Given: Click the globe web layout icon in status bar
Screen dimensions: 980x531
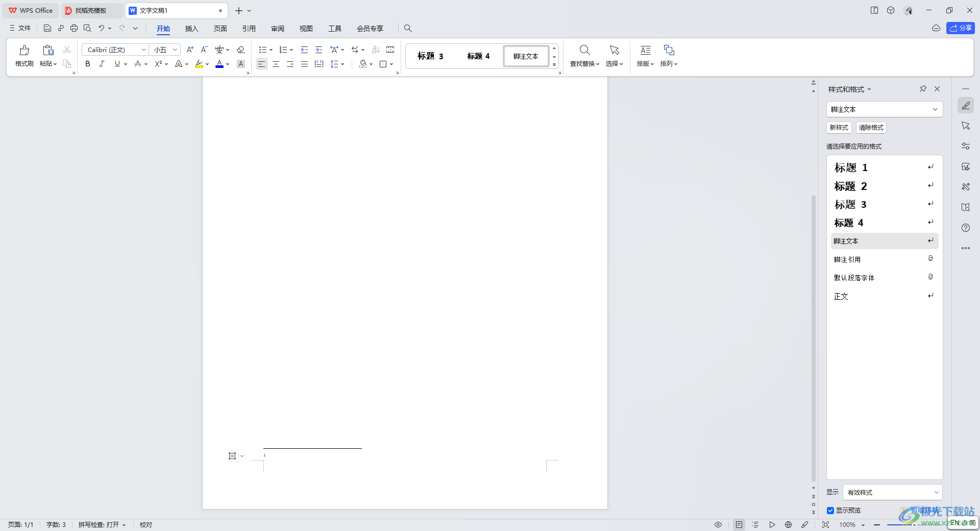Looking at the screenshot, I should click(789, 524).
